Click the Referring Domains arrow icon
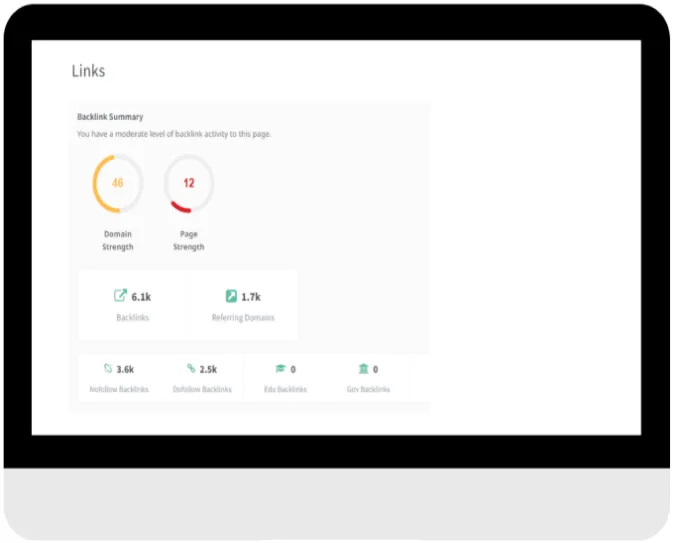The height and width of the screenshot is (543, 675). (x=231, y=296)
